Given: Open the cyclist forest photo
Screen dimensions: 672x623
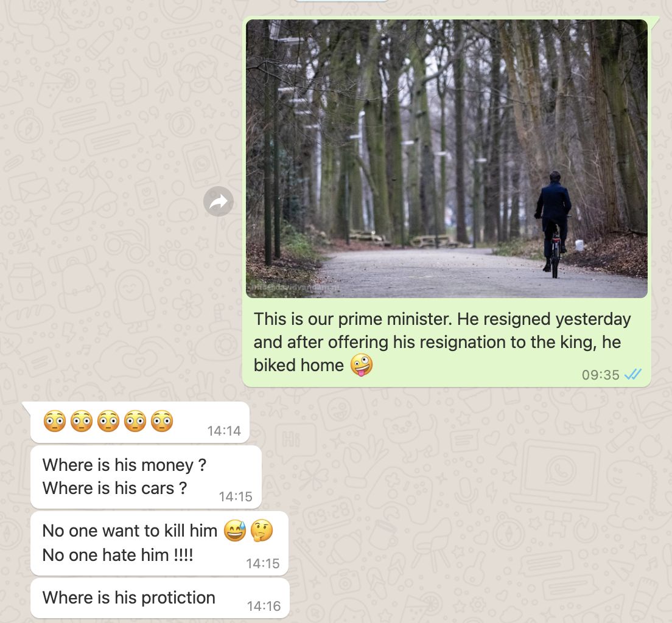Looking at the screenshot, I should click(x=447, y=159).
